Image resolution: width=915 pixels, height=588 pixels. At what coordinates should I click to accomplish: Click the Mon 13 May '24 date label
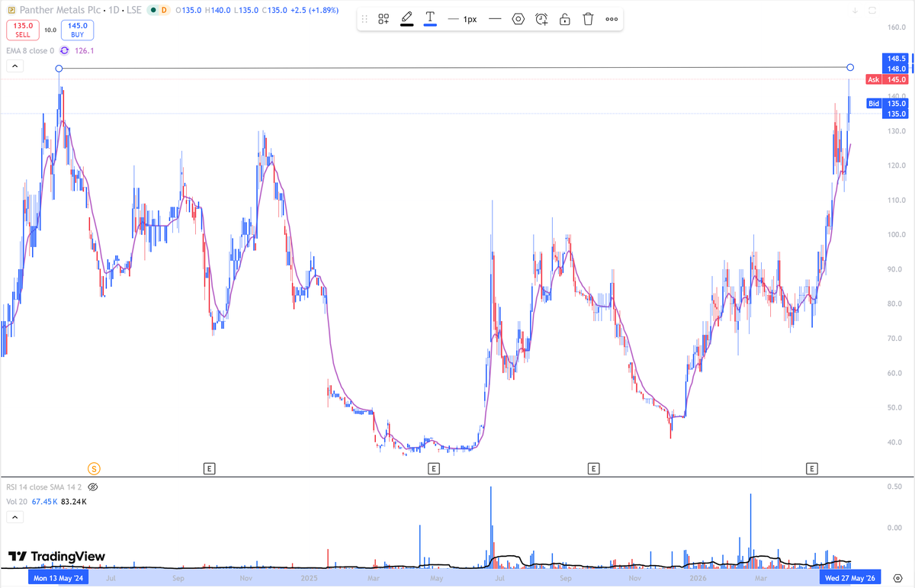[x=59, y=578]
